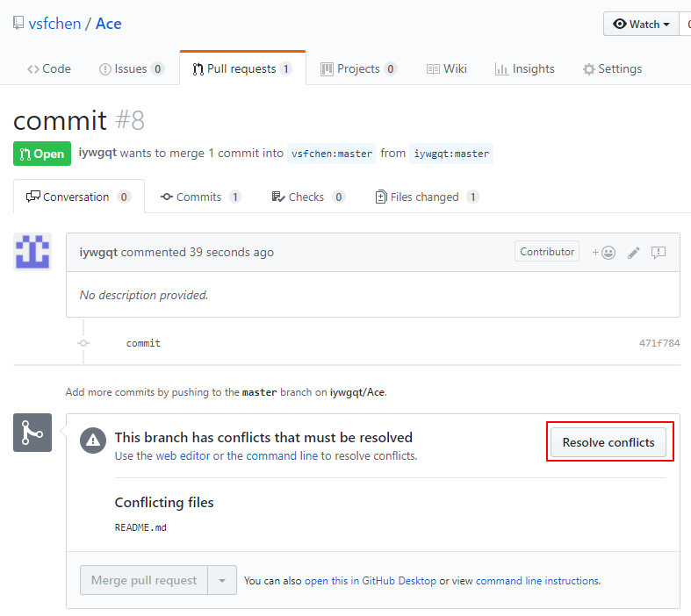Click the iywgqt user avatar
This screenshot has width=691, height=616.
click(32, 252)
